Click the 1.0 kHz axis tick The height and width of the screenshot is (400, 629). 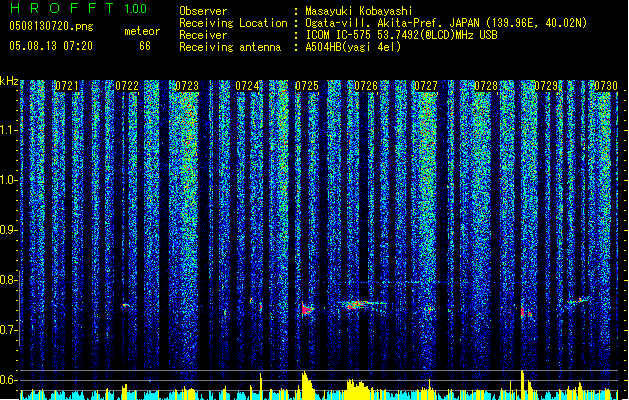(9, 180)
